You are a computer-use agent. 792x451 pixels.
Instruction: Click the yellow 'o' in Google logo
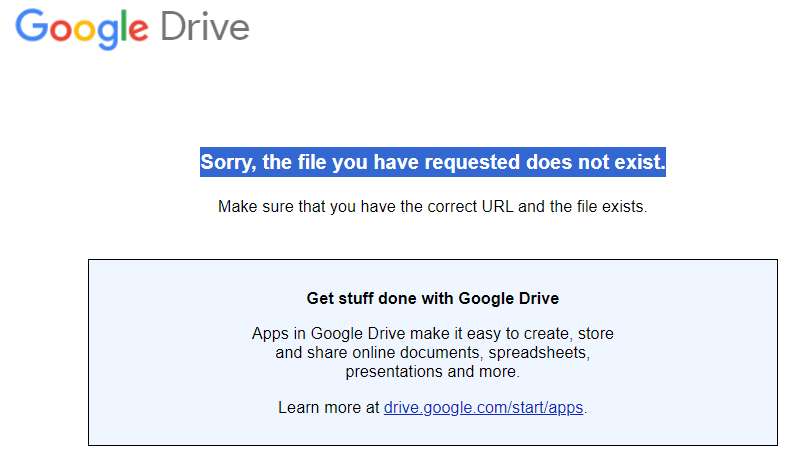[x=85, y=30]
